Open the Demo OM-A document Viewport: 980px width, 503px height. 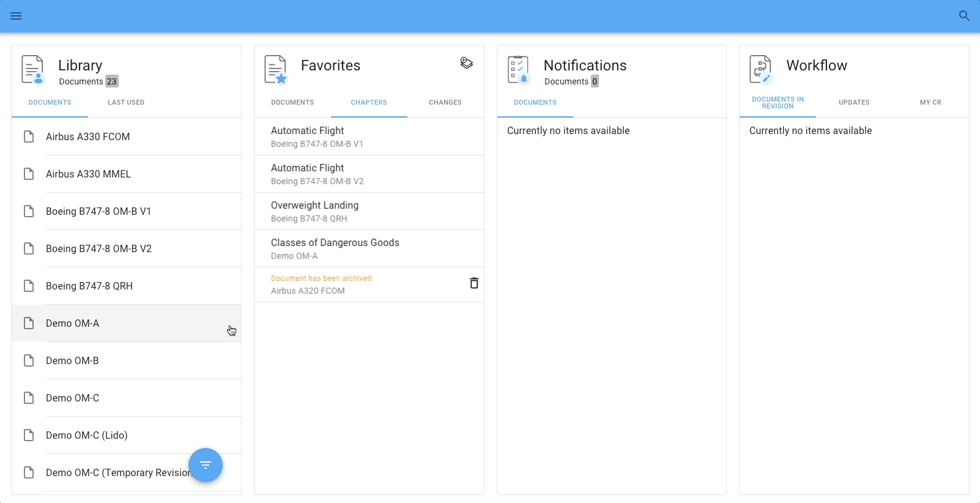coord(126,323)
